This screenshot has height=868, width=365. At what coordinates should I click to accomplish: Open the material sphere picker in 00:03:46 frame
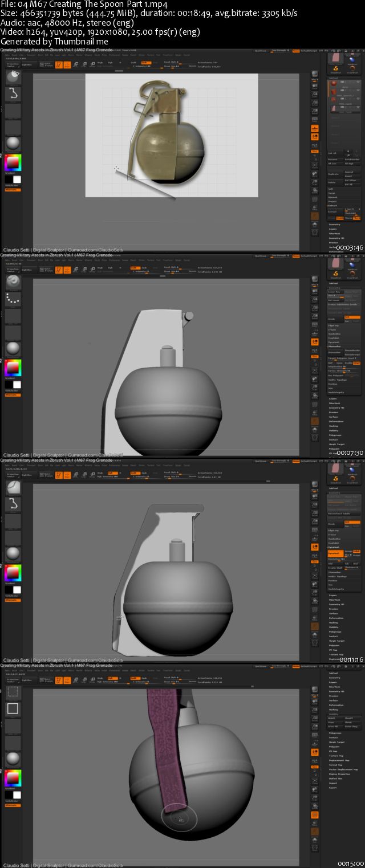(x=13, y=142)
